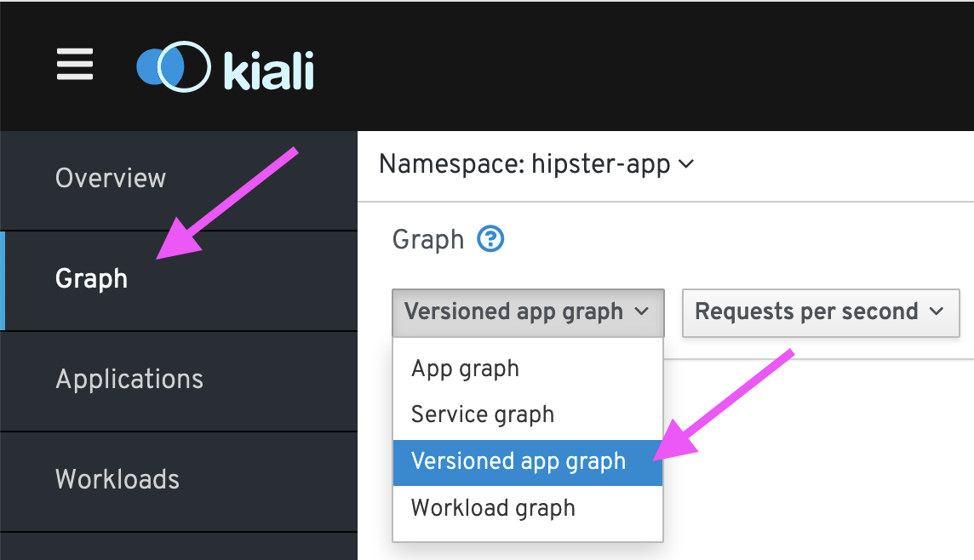
Task: Open the Graph help question-mark icon
Action: pyautogui.click(x=490, y=239)
